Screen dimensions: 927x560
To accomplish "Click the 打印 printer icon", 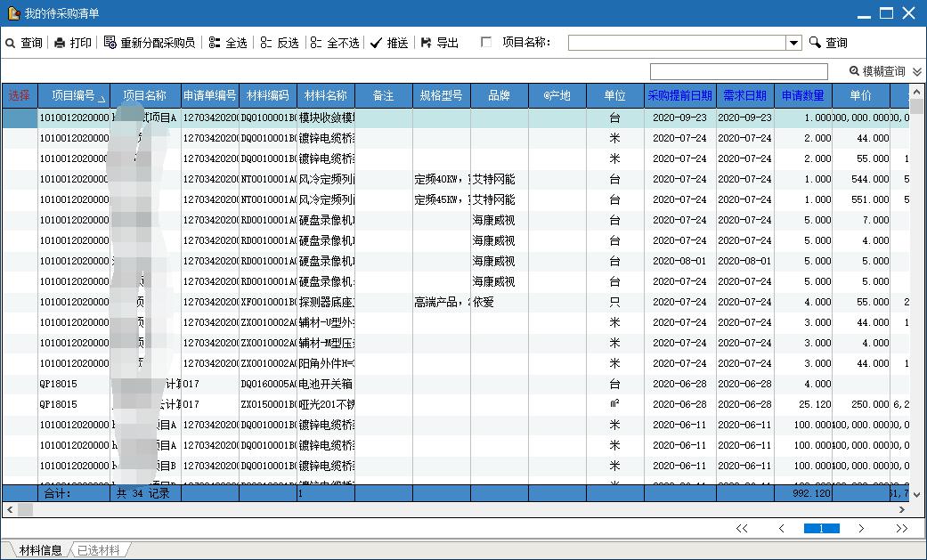I will 60,43.
